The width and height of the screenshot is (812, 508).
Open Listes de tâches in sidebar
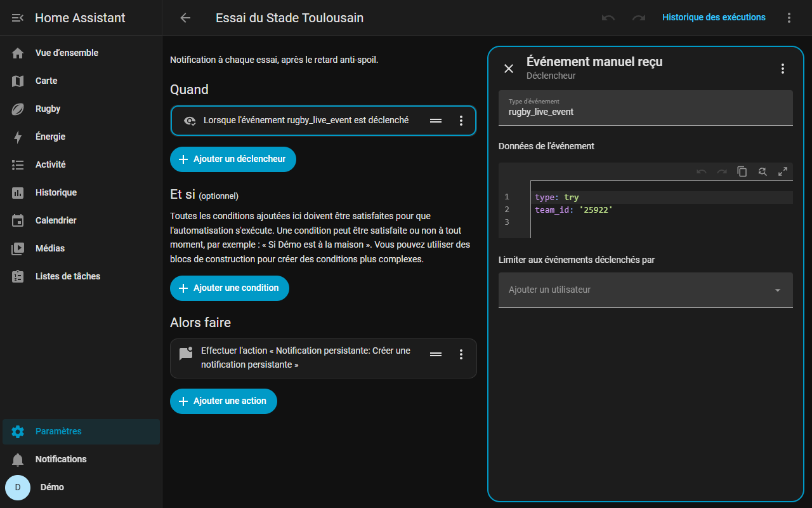(81, 276)
